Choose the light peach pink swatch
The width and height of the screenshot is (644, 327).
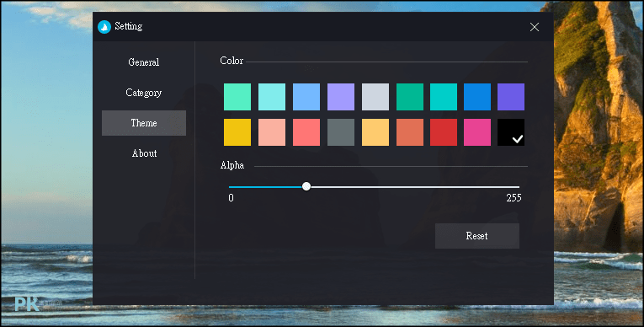click(x=272, y=132)
